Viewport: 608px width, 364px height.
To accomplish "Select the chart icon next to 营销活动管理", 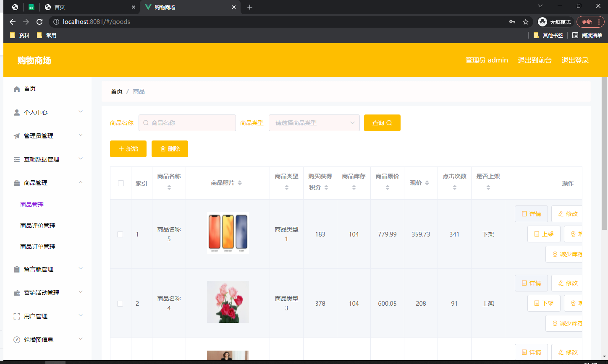I will point(16,292).
